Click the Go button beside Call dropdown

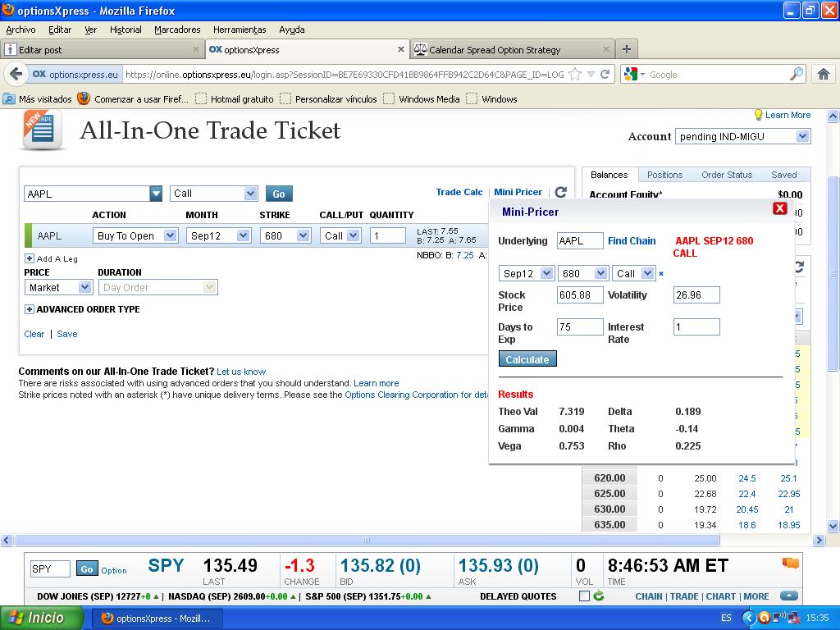pyautogui.click(x=279, y=194)
